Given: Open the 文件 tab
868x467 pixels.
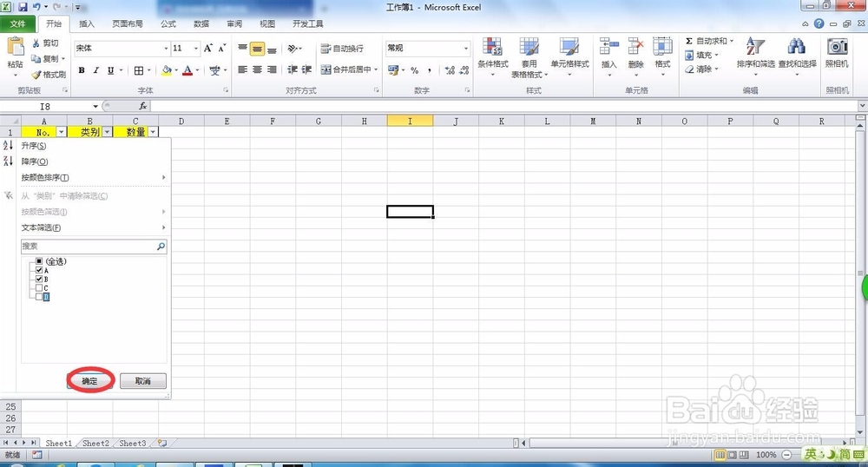Looking at the screenshot, I should [x=18, y=23].
